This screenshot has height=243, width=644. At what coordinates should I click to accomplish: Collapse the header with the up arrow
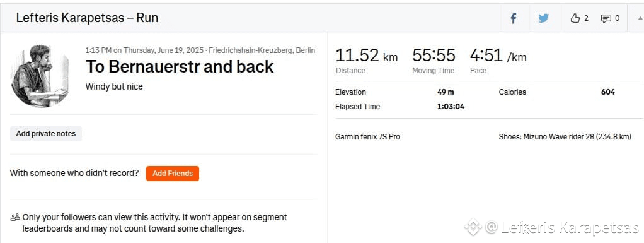pos(640,18)
